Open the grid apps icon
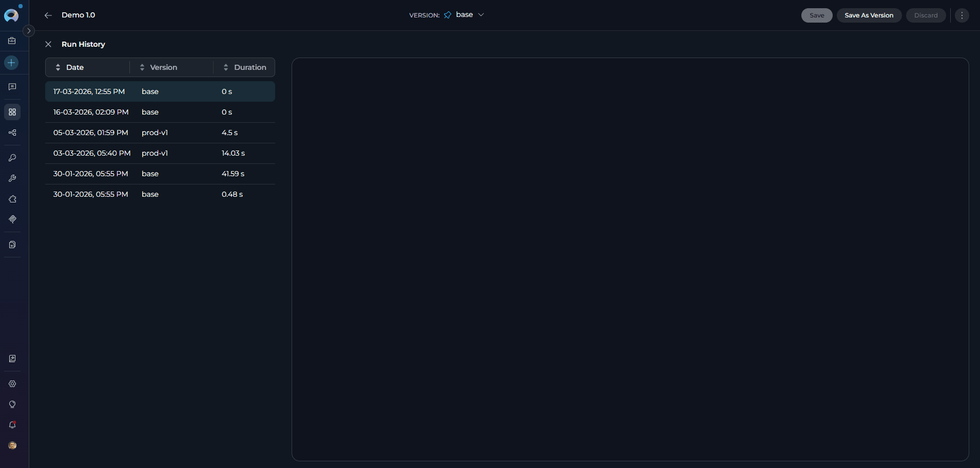980x468 pixels. click(x=12, y=112)
